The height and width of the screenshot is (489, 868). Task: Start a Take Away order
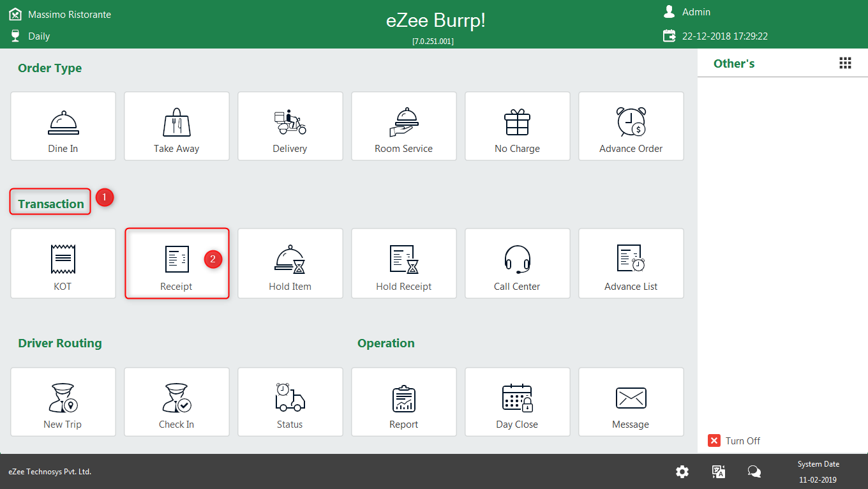[177, 126]
